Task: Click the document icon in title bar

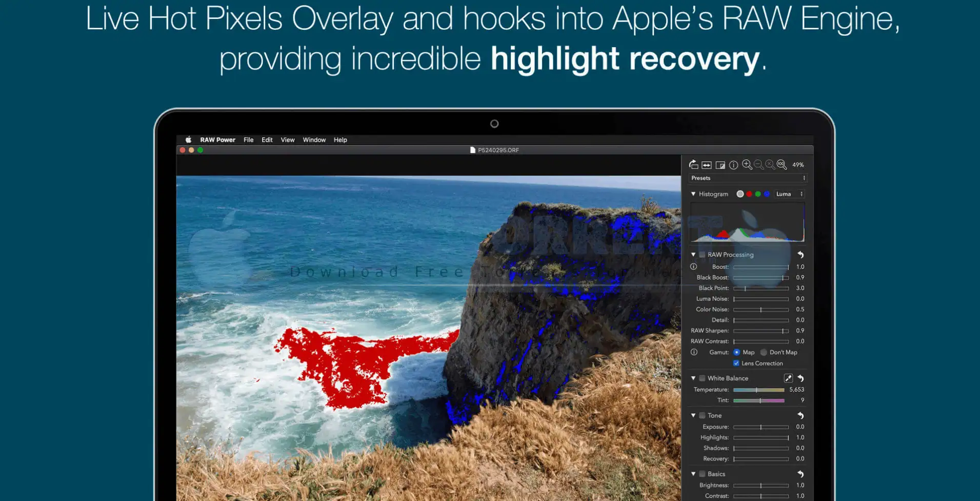Action: point(473,150)
